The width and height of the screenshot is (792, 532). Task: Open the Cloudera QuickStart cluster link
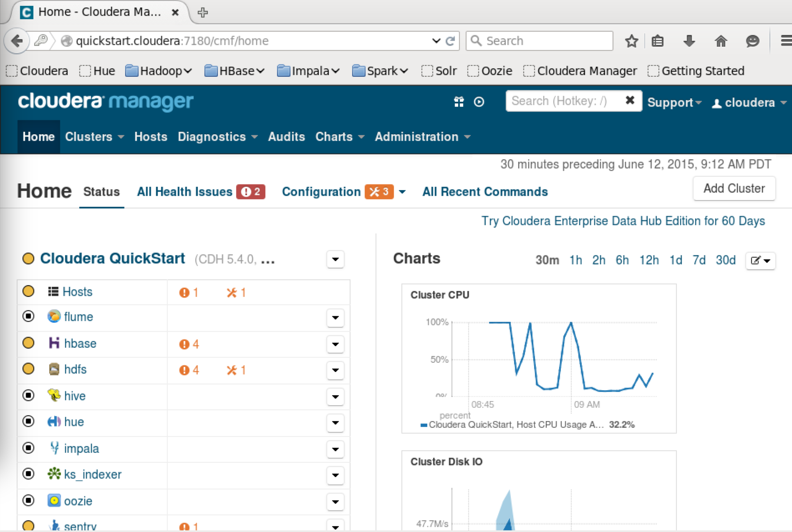pyautogui.click(x=112, y=258)
